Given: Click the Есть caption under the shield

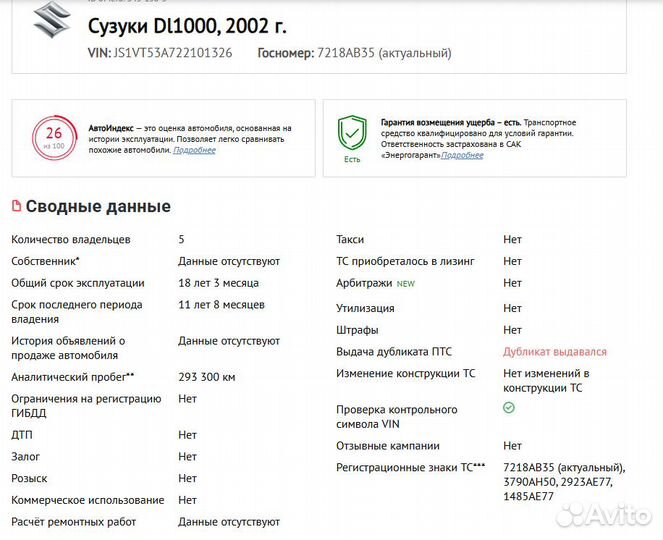Looking at the screenshot, I should [x=352, y=159].
